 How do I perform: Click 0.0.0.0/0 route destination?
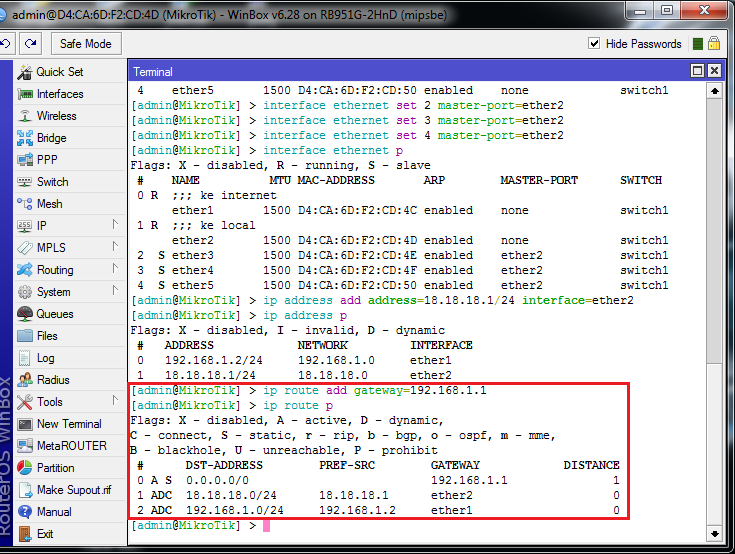coord(218,480)
